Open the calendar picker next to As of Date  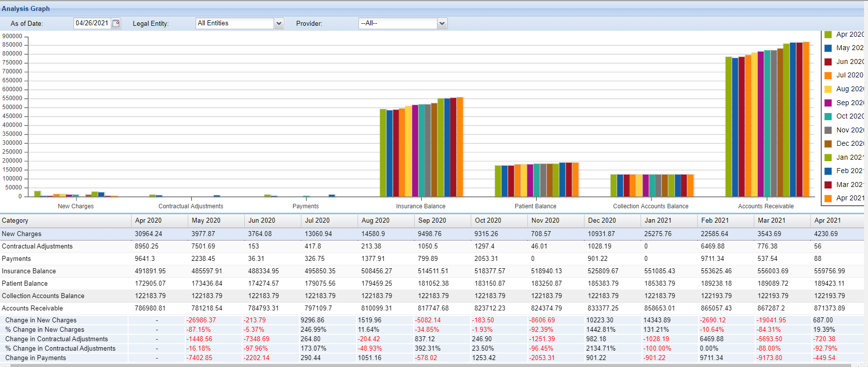click(116, 23)
